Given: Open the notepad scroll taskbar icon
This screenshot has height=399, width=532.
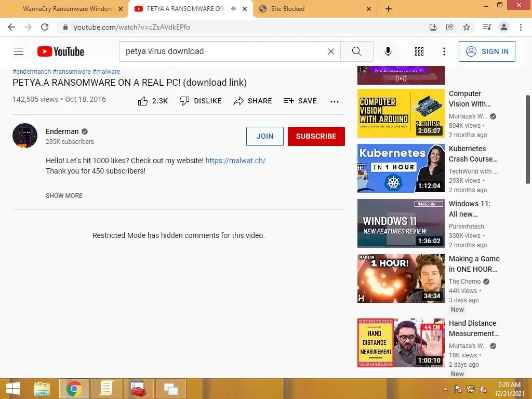Looking at the screenshot, I should coord(106,389).
